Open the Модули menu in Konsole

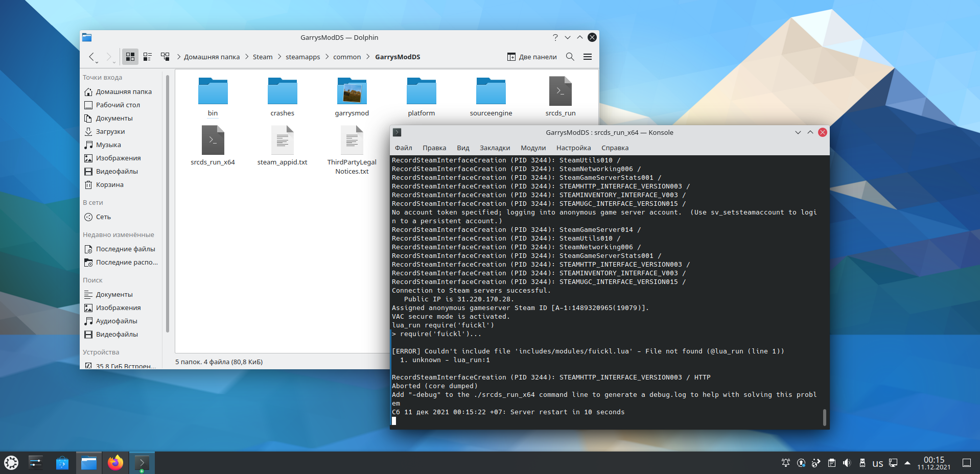point(532,148)
